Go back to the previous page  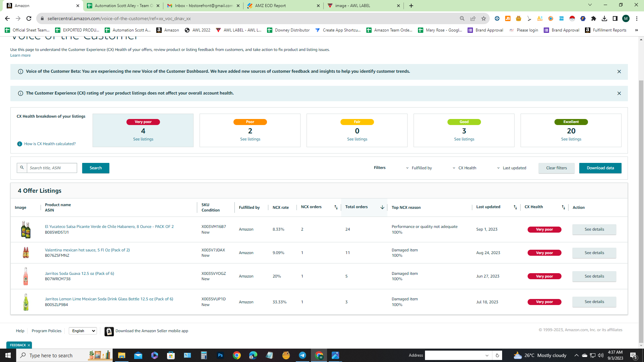(x=7, y=18)
